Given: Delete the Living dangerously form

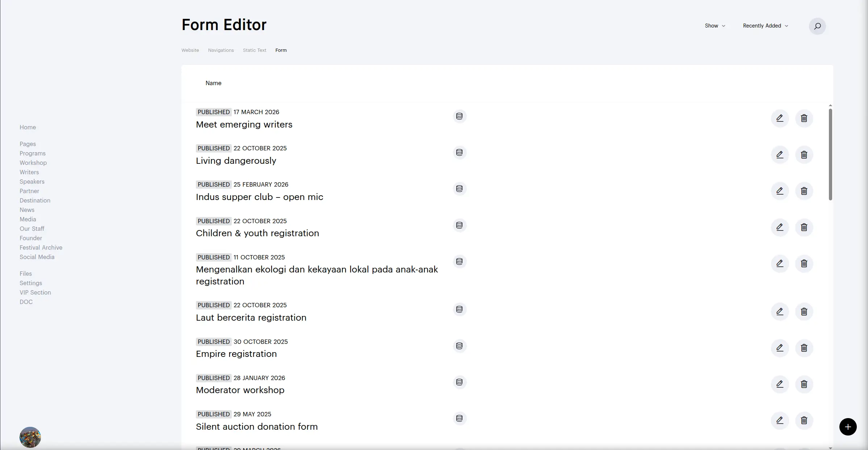Looking at the screenshot, I should click(804, 155).
